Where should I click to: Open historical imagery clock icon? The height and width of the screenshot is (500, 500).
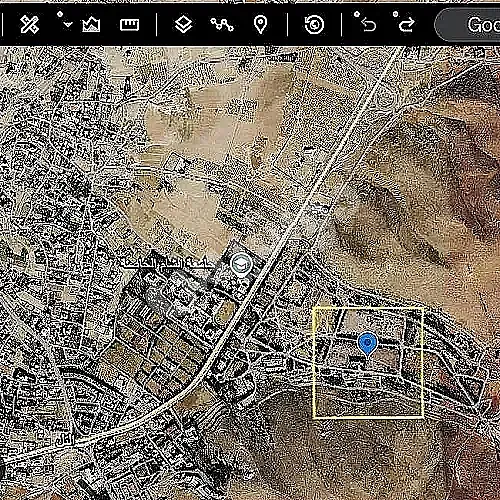click(314, 24)
